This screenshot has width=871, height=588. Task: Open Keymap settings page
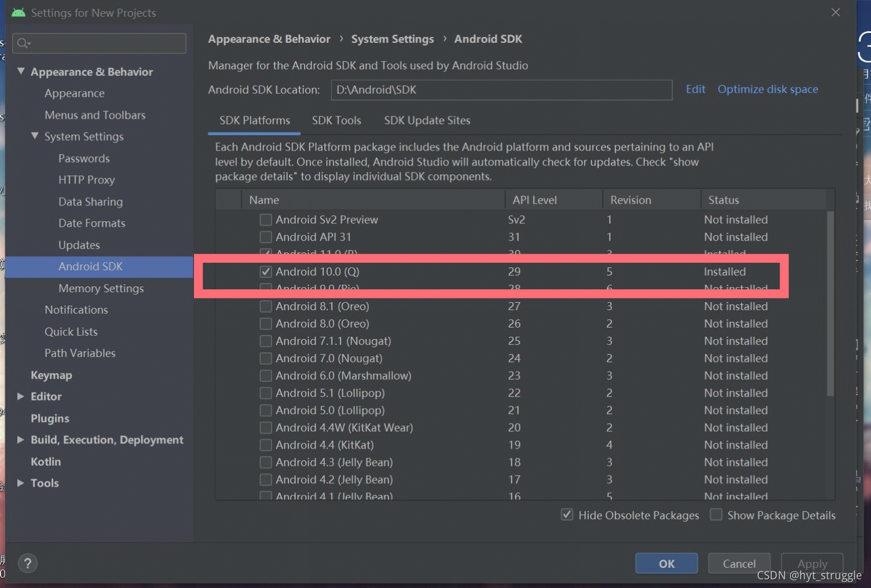pyautogui.click(x=52, y=375)
